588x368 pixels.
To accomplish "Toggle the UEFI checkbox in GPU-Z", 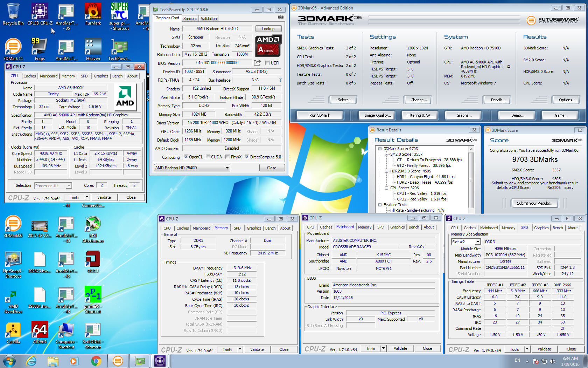I will 268,63.
